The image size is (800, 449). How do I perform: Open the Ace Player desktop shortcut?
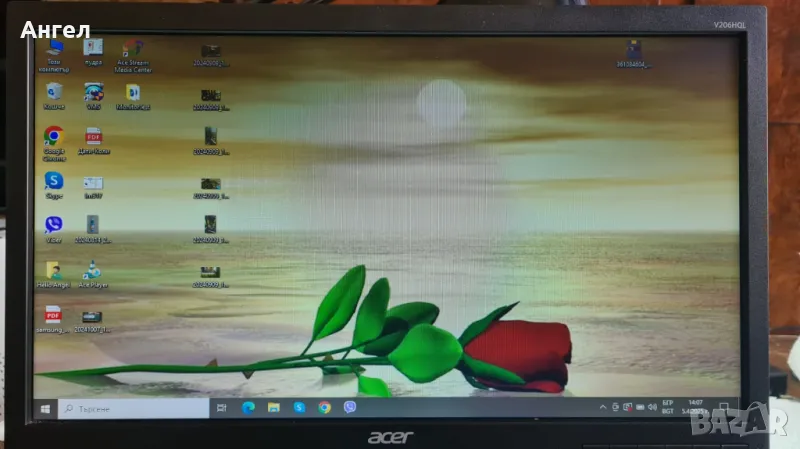(93, 275)
